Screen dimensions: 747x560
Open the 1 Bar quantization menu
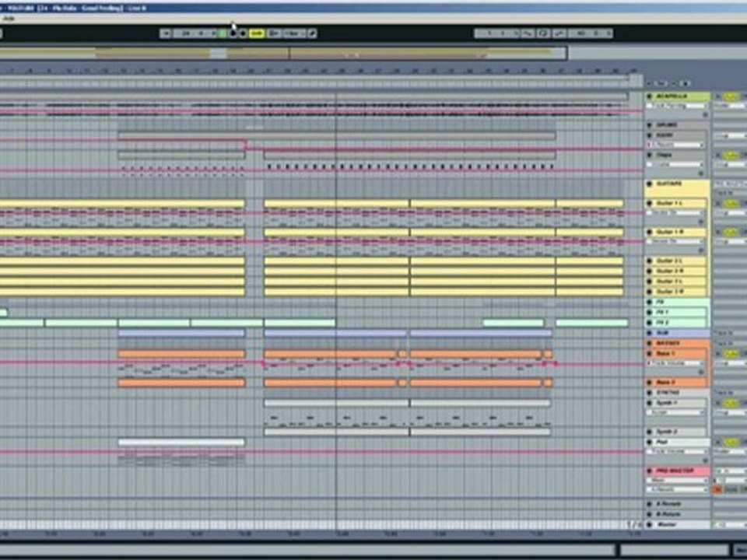click(294, 33)
